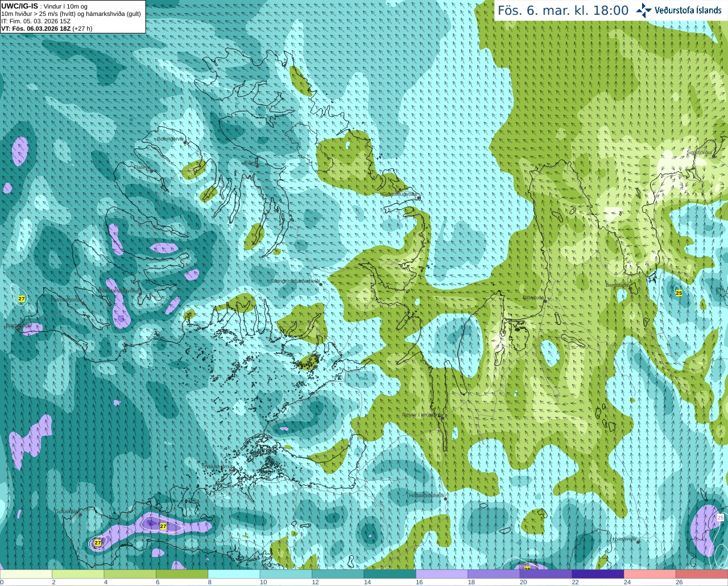The width and height of the screenshot is (728, 586).
Task: Click the Stykkishólmur station label
Action: [x=217, y=466]
